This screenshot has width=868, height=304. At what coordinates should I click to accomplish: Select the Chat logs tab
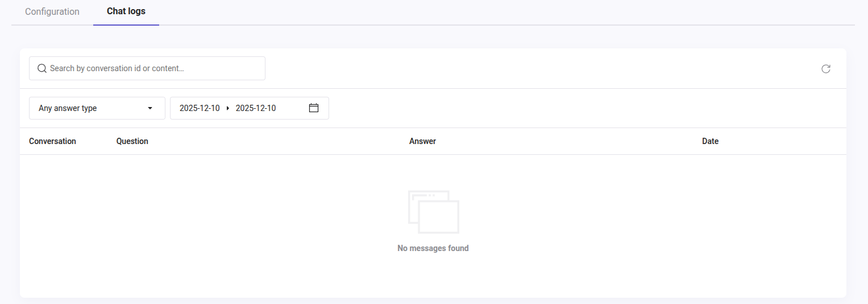click(126, 11)
